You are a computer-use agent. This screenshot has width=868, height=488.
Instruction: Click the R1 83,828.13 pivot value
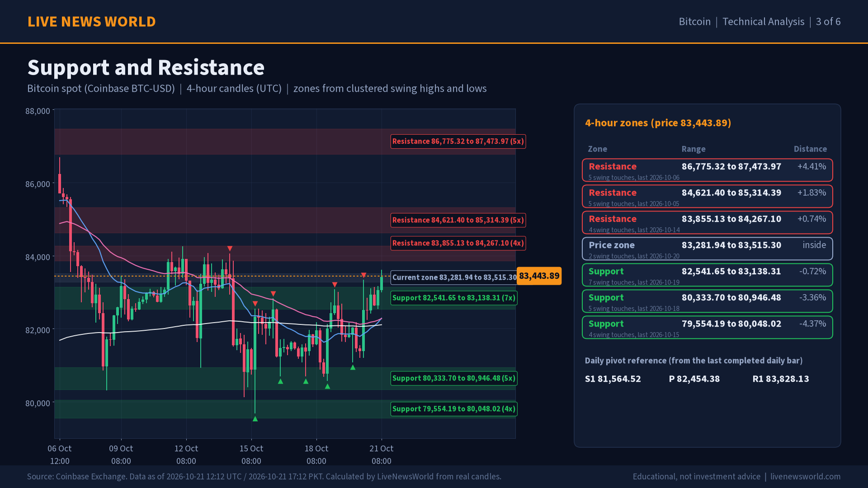[781, 379]
